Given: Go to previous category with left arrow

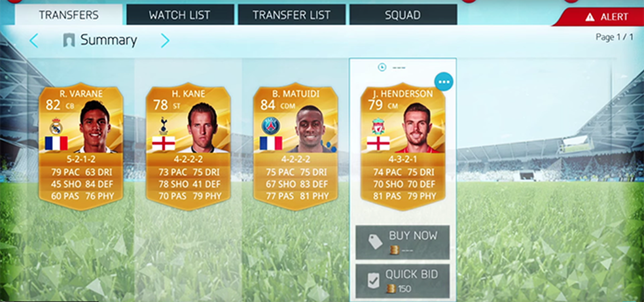Looking at the screenshot, I should click(x=33, y=41).
